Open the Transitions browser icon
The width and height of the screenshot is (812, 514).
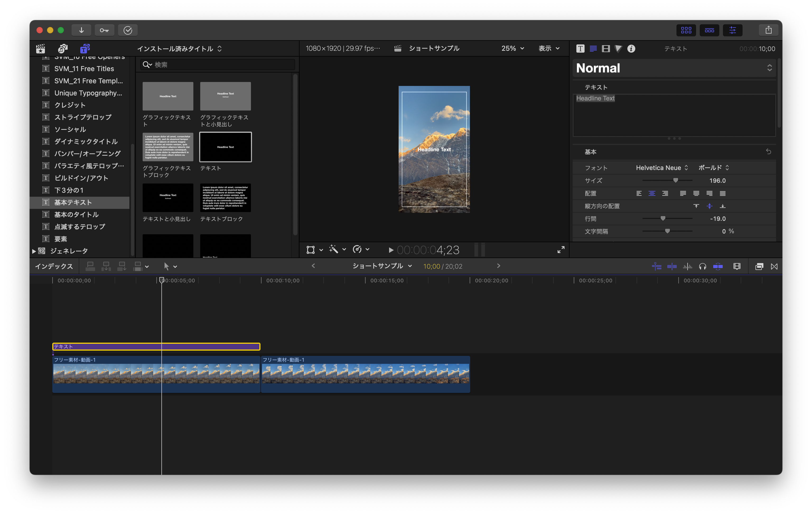point(774,267)
